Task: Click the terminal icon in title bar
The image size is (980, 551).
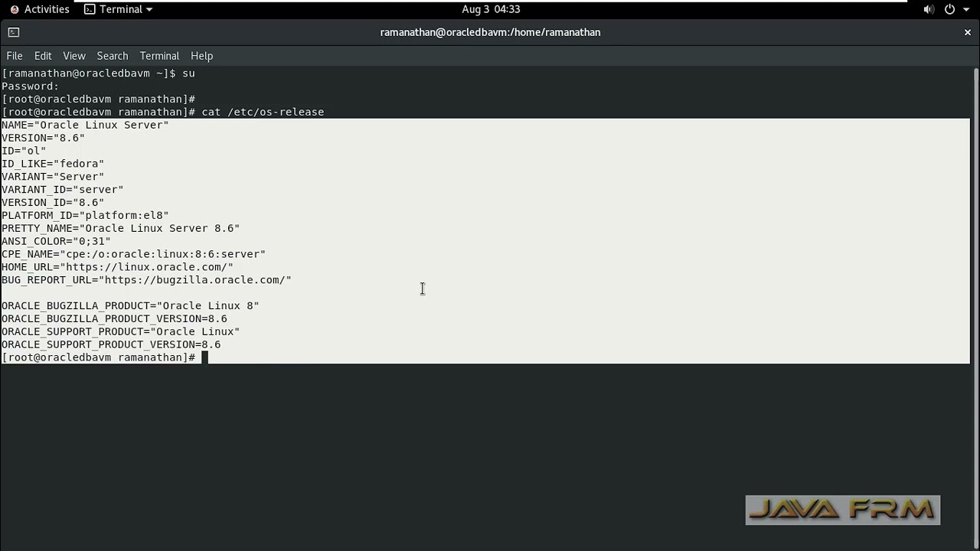Action: pyautogui.click(x=13, y=32)
